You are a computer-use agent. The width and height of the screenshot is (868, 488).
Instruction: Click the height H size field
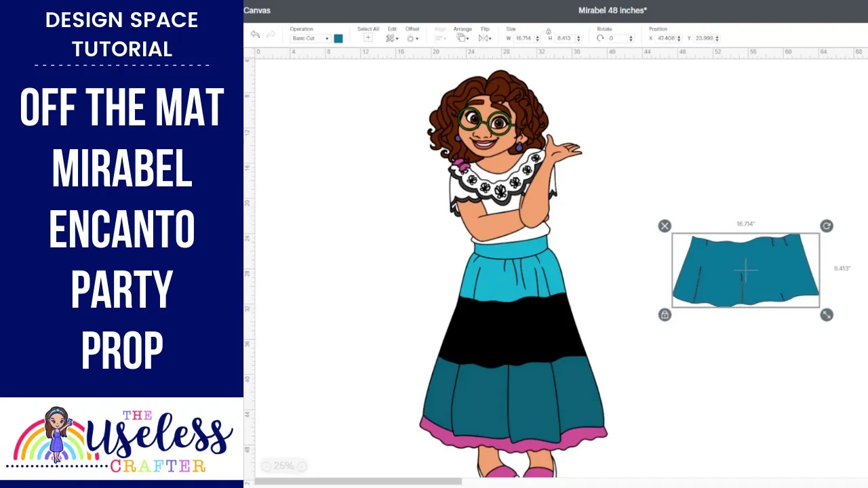click(x=565, y=39)
